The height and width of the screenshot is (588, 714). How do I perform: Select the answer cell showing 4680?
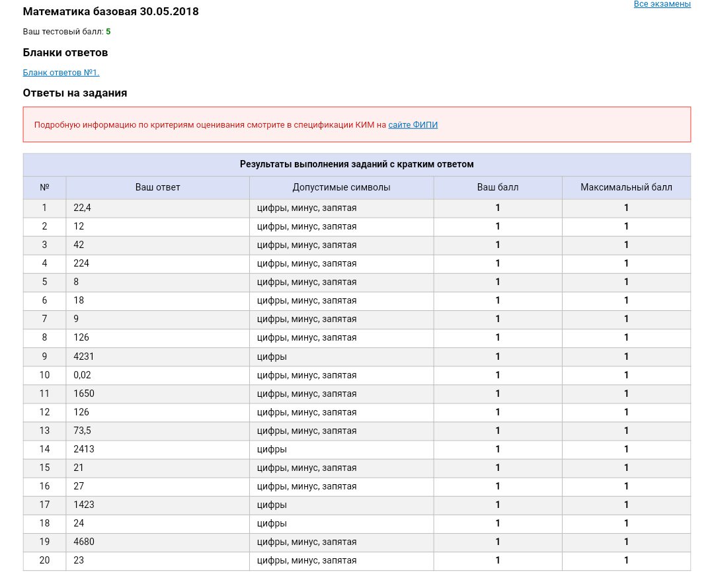tap(157, 542)
